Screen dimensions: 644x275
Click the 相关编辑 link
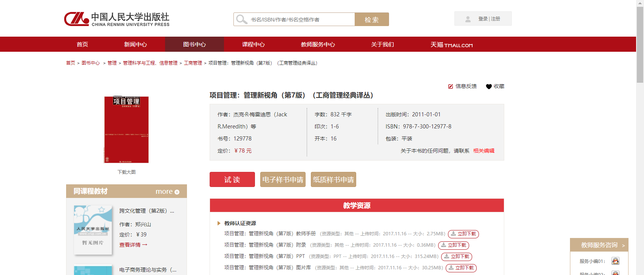pyautogui.click(x=484, y=151)
